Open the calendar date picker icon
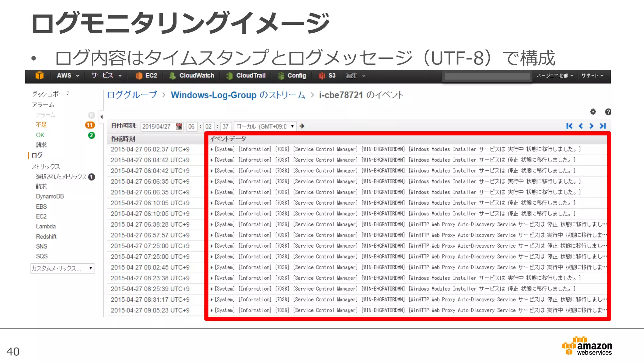The width and height of the screenshot is (644, 362). click(179, 126)
